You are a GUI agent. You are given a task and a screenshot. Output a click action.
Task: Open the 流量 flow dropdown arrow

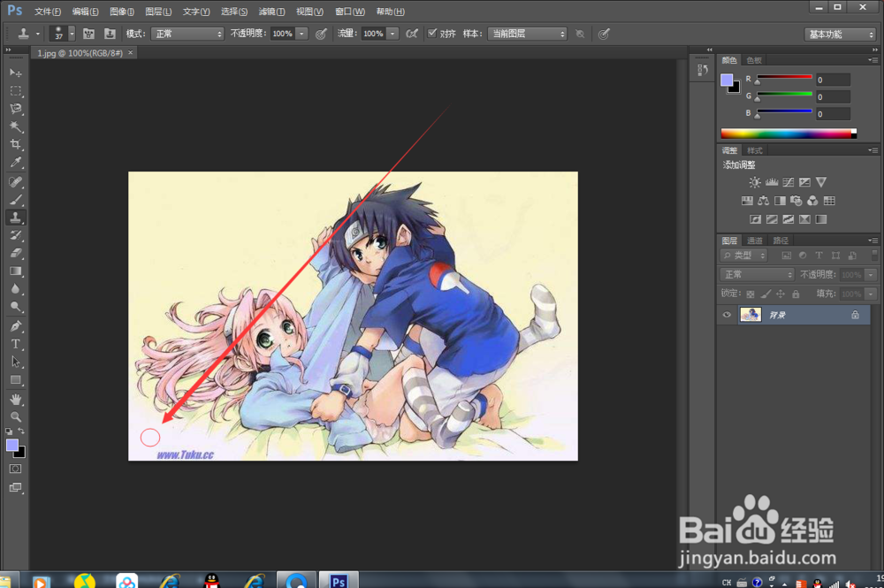tap(392, 34)
